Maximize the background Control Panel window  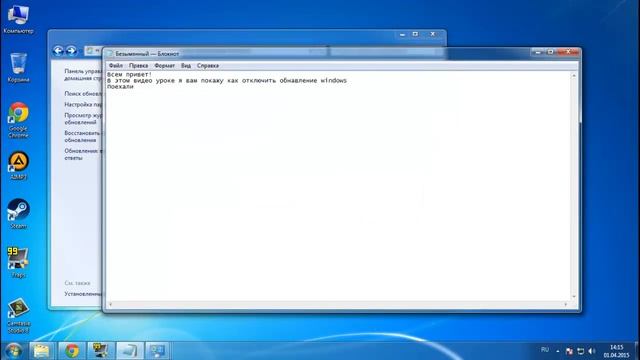point(415,34)
